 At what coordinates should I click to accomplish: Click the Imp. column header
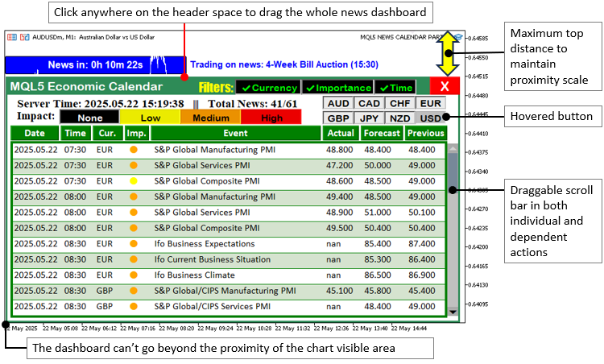tap(136, 133)
